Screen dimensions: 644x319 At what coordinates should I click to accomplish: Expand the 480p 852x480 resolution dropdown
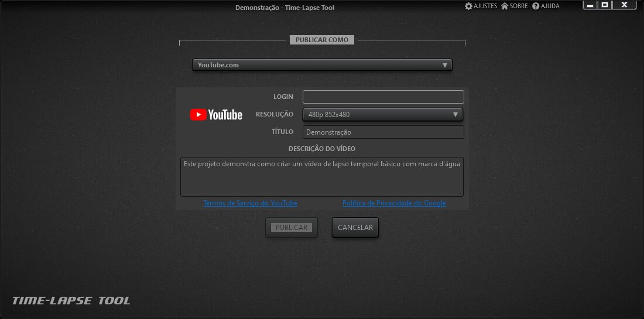[x=383, y=115]
